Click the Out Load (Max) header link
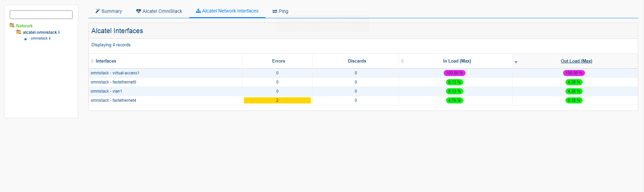 point(576,61)
